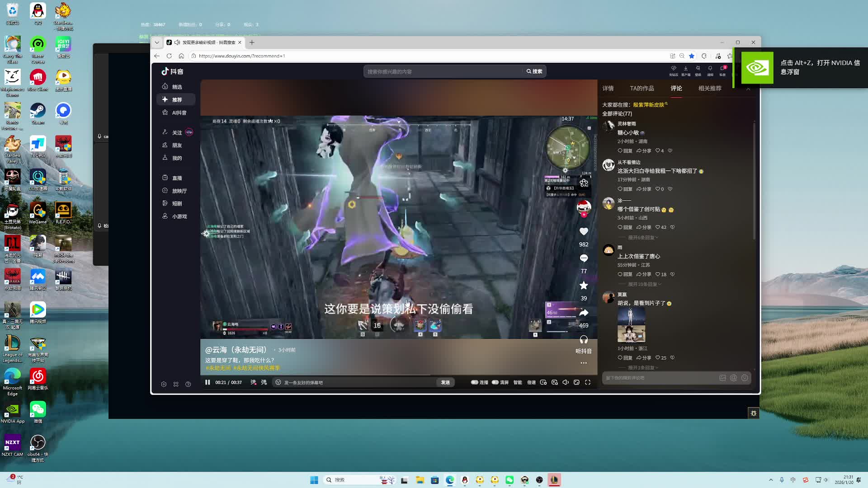Expand 展开6条回复 replies

pyautogui.click(x=642, y=238)
